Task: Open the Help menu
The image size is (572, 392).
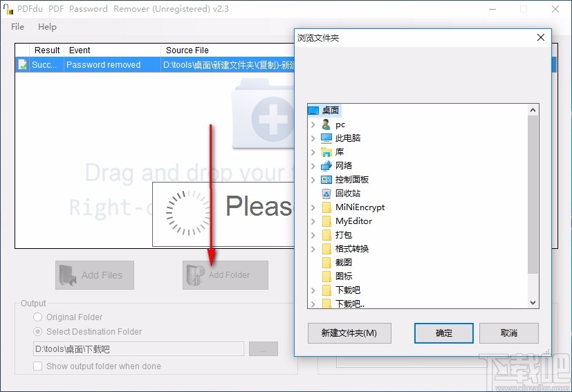Action: coord(48,27)
